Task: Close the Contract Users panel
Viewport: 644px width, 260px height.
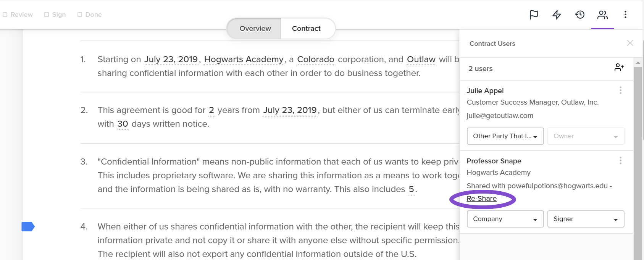Action: pos(630,43)
